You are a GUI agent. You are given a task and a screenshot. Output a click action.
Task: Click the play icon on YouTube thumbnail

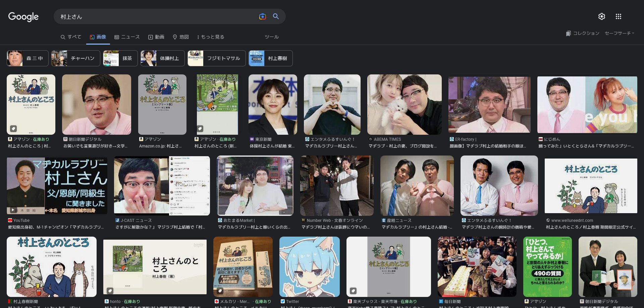(x=13, y=210)
